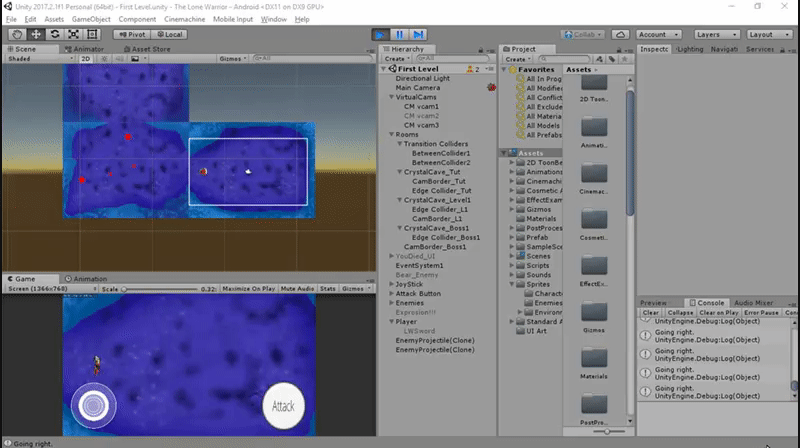Image resolution: width=800 pixels, height=448 pixels.
Task: Click the Step frame button
Action: pyautogui.click(x=418, y=35)
